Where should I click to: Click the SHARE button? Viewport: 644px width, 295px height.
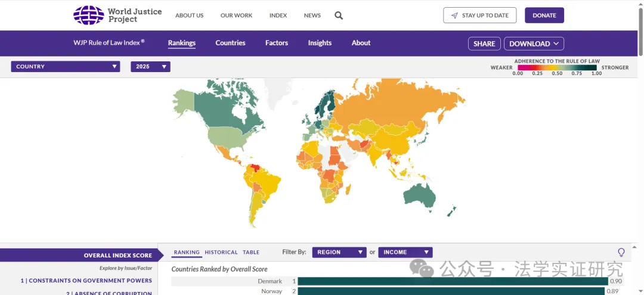[484, 44]
